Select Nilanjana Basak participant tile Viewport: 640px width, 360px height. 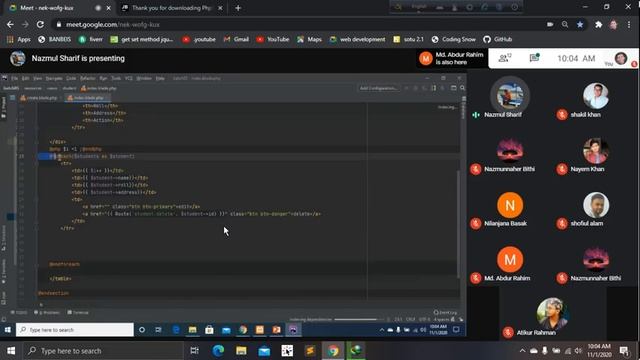[510, 209]
